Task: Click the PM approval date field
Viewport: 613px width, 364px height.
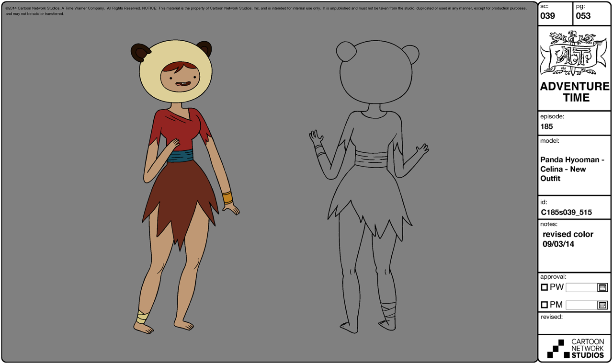Action: pos(581,305)
